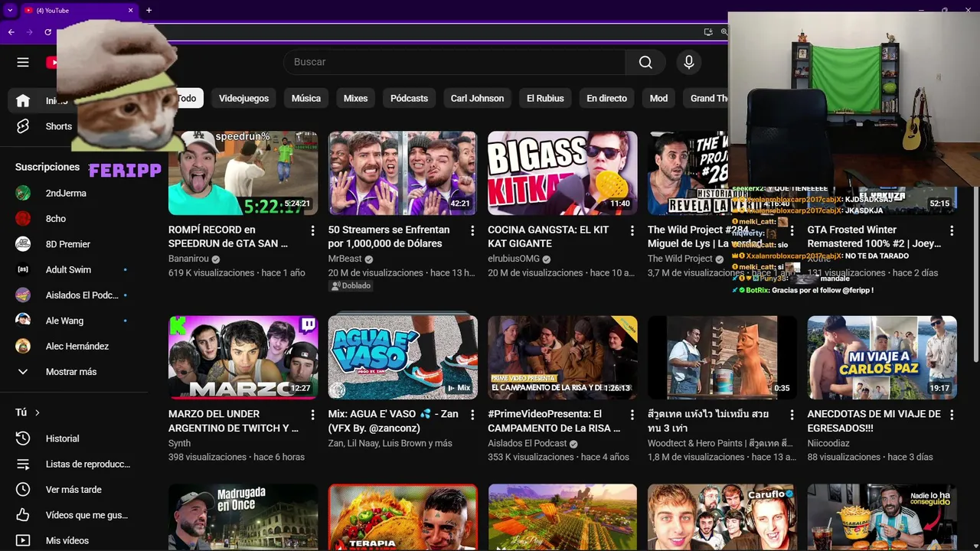Open title ROMPÍ RECORD en SPEEDRUN de GTA

point(228,236)
